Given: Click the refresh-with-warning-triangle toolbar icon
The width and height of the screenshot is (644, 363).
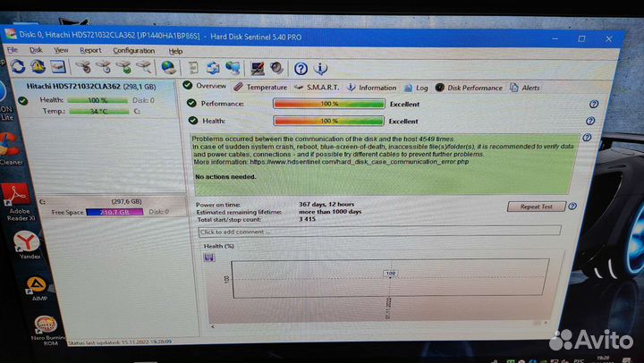Looking at the screenshot, I should [38, 66].
